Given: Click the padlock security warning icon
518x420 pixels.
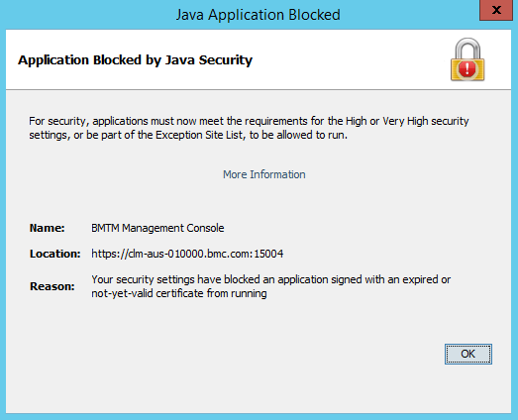Looking at the screenshot, I should click(x=467, y=59).
